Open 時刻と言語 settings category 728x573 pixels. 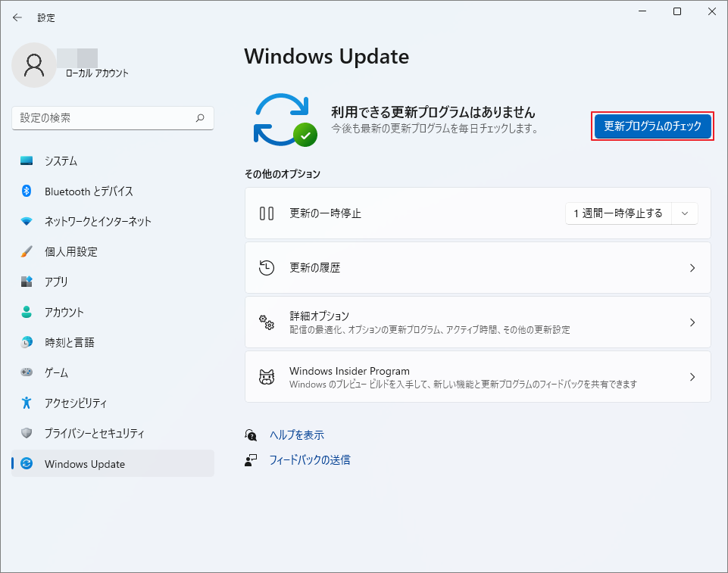[113, 342]
